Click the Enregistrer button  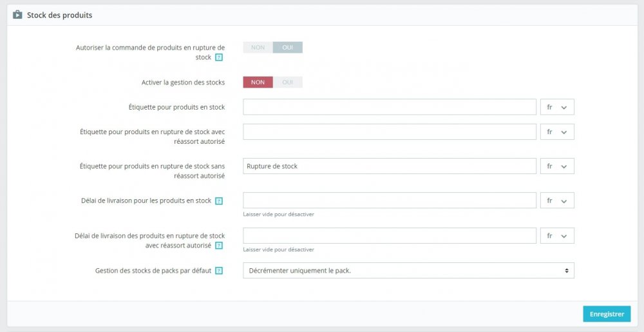pos(607,314)
